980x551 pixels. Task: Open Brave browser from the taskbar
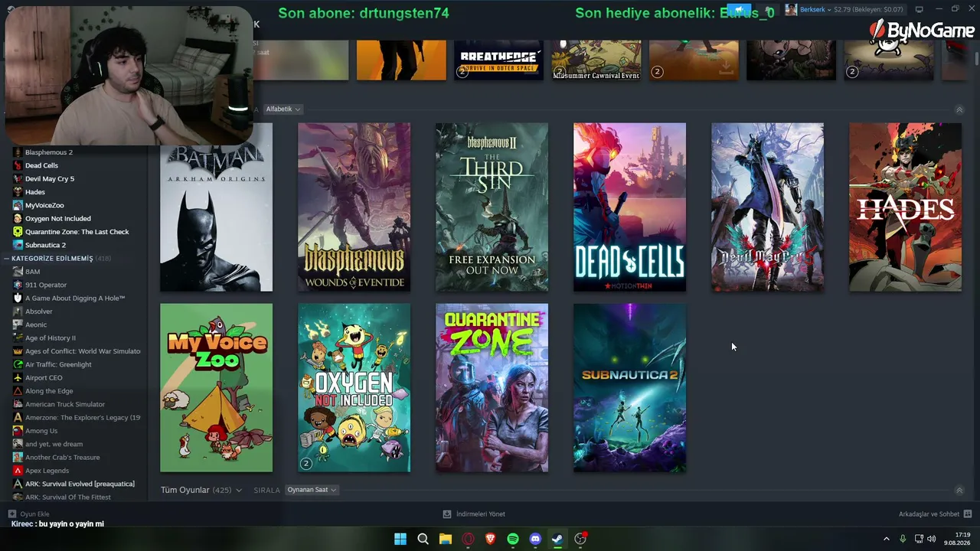(490, 539)
